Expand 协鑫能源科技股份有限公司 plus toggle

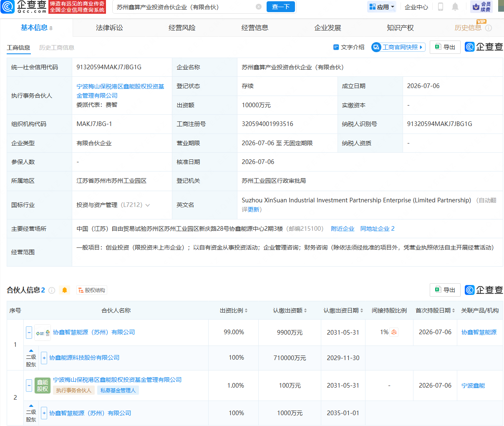pos(44,358)
